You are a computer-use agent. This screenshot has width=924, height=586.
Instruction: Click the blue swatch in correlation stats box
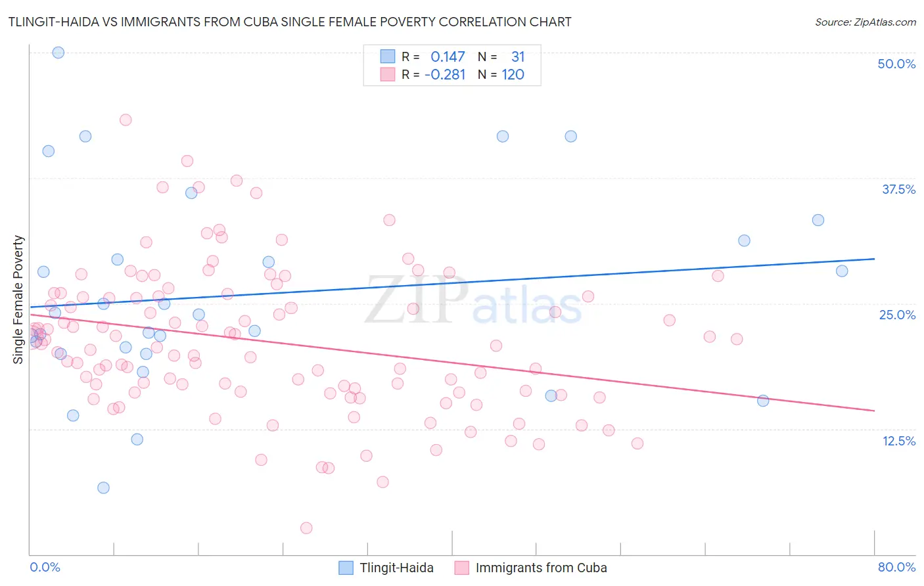tap(388, 56)
